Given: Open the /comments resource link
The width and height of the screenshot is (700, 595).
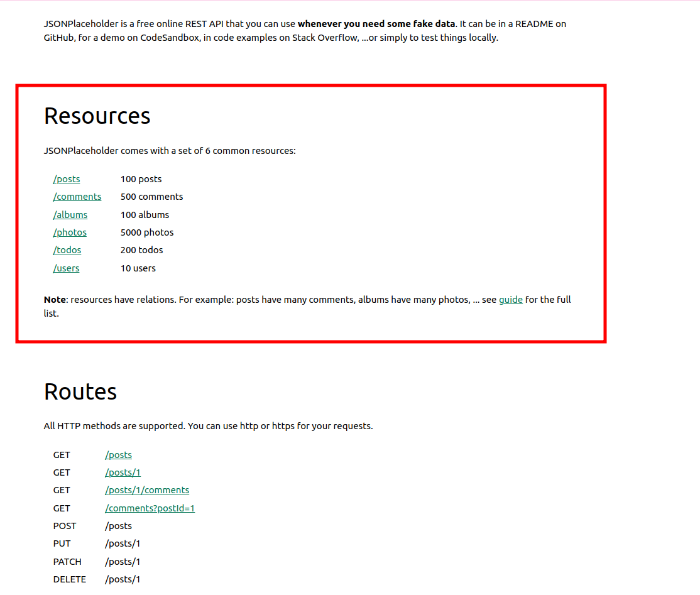Looking at the screenshot, I should [x=77, y=197].
